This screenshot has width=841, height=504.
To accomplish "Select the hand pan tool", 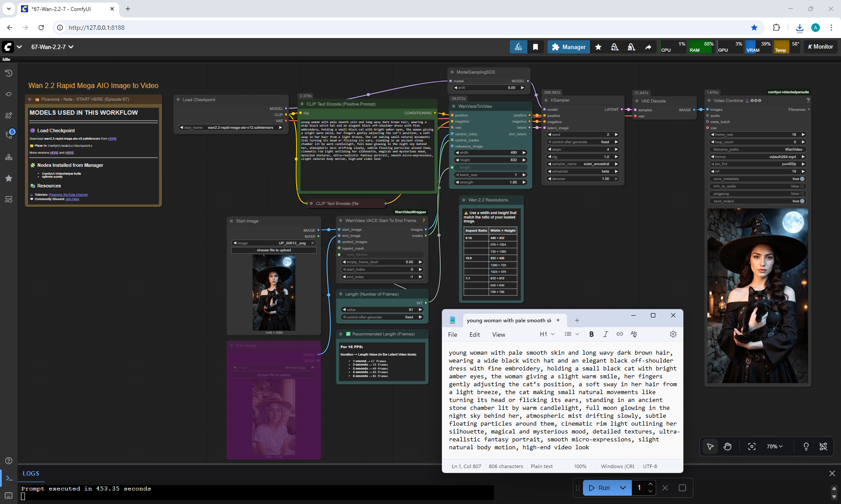I will (x=728, y=446).
